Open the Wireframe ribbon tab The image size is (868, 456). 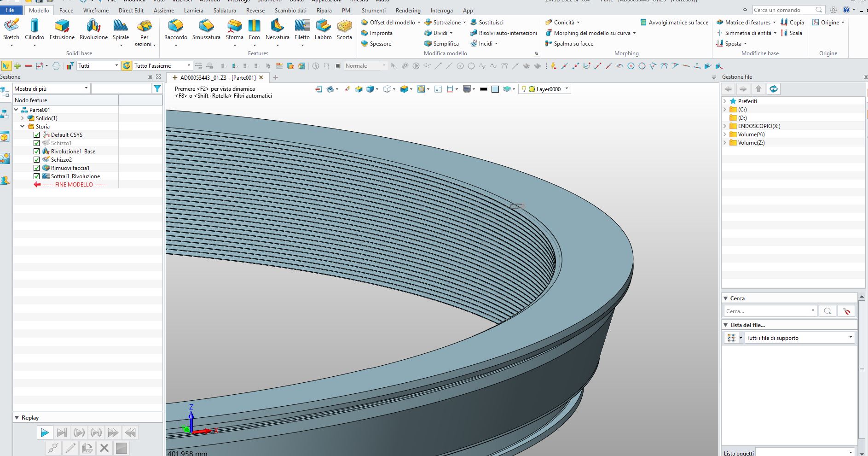(96, 10)
